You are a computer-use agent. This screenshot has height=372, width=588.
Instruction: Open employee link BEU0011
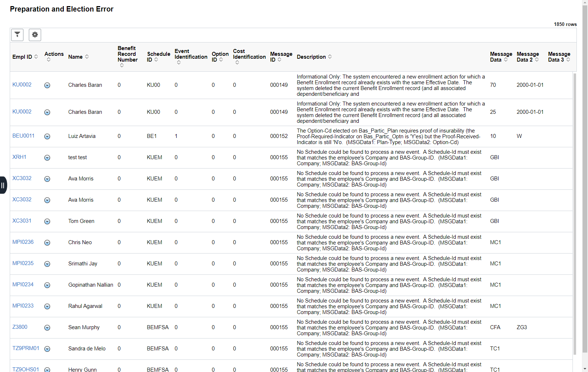(x=23, y=136)
